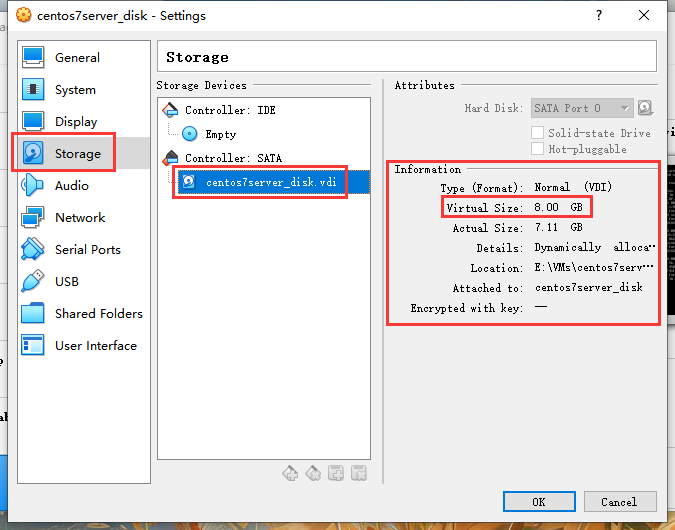Open the Network settings category
Viewport: 675px width, 530px height.
(84, 217)
